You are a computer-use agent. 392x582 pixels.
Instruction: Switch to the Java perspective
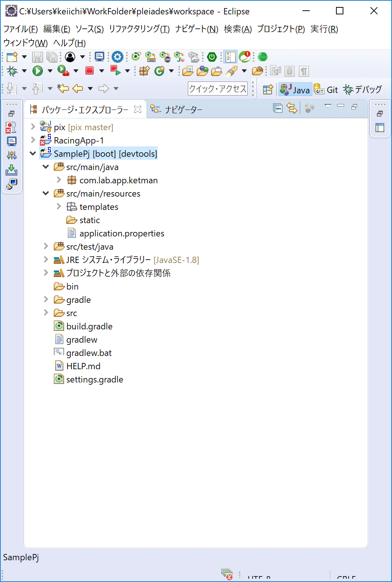coord(295,90)
